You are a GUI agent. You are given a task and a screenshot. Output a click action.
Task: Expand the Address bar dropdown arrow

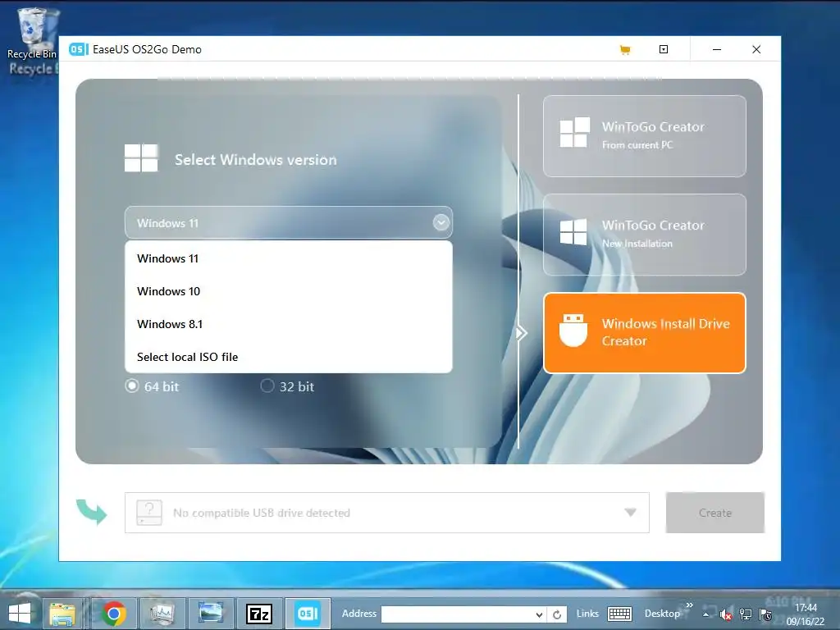click(x=540, y=614)
